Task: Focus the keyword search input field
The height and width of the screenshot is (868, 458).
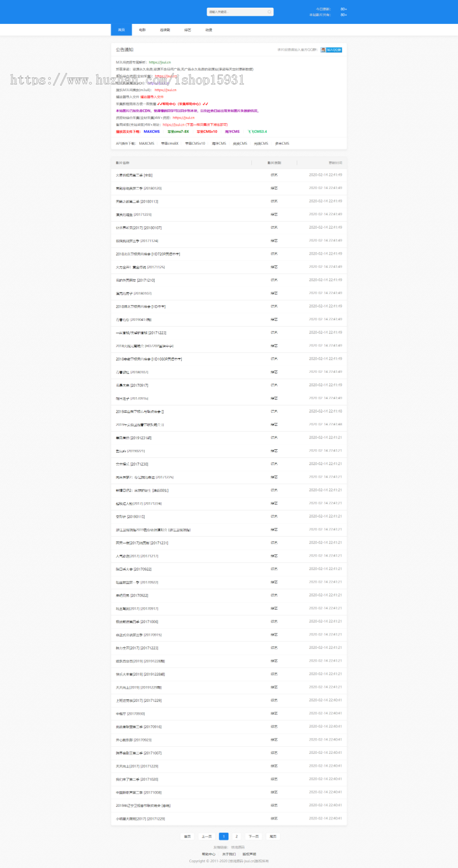Action: [236, 12]
